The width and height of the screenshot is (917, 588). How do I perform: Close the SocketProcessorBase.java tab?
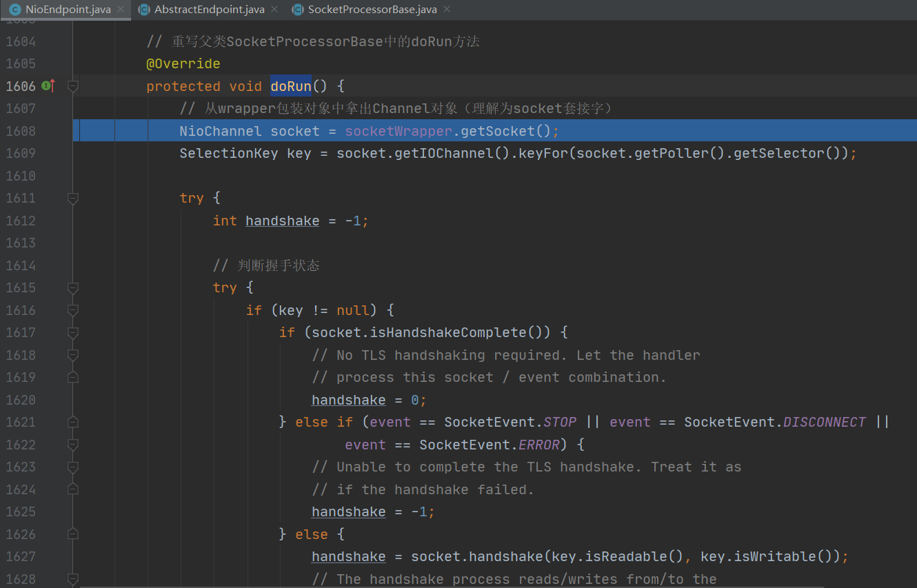(x=446, y=10)
